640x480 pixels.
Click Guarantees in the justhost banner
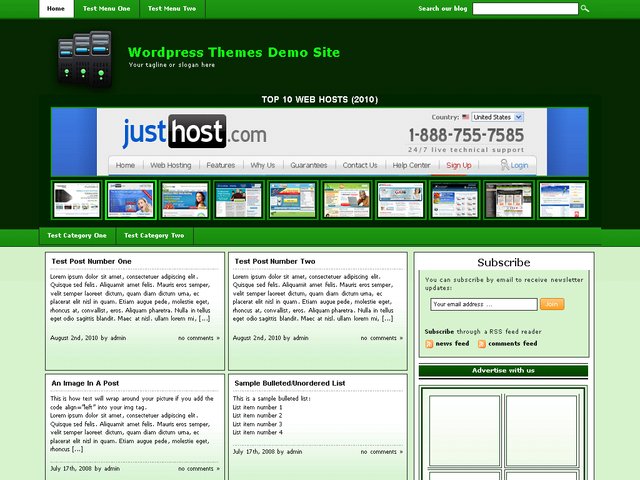tap(309, 165)
